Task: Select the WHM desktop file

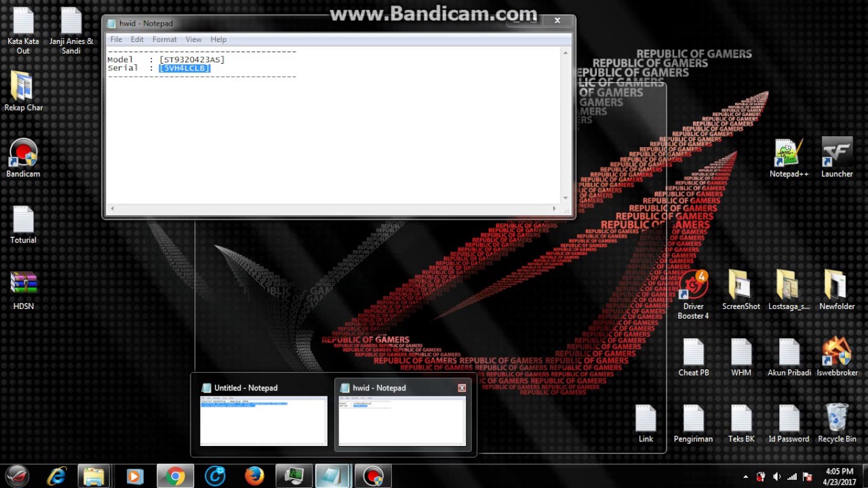Action: 741,357
